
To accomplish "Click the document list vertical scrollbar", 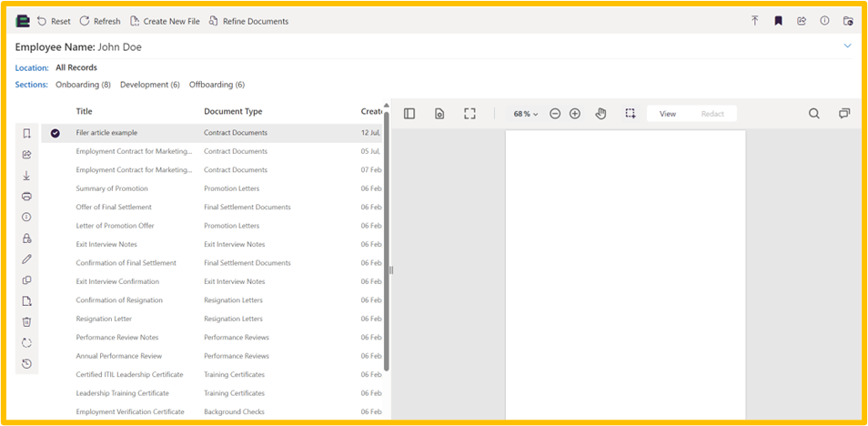I will point(387,237).
